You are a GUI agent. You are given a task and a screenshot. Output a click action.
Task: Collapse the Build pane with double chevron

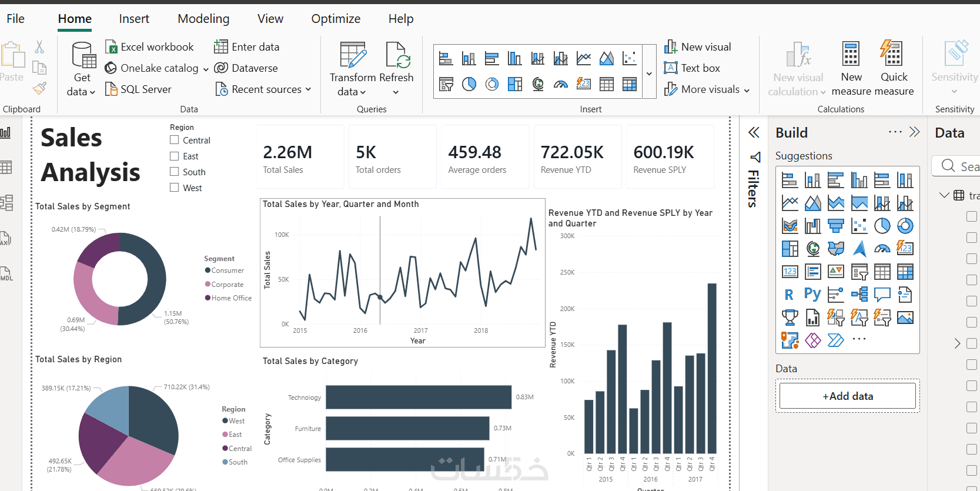(x=914, y=132)
